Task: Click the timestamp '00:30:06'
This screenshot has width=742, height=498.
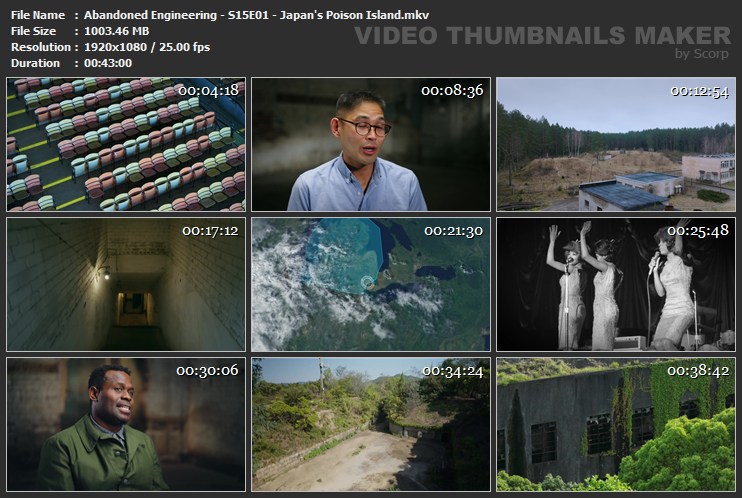Action: 207,370
